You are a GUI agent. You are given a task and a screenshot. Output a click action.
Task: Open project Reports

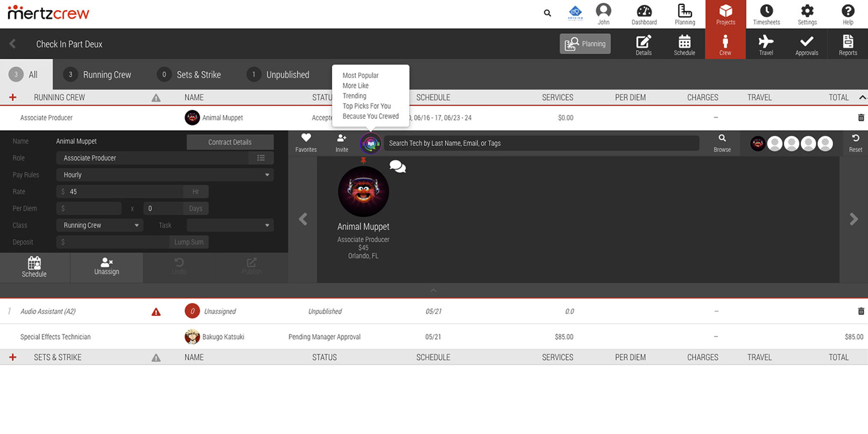[848, 45]
